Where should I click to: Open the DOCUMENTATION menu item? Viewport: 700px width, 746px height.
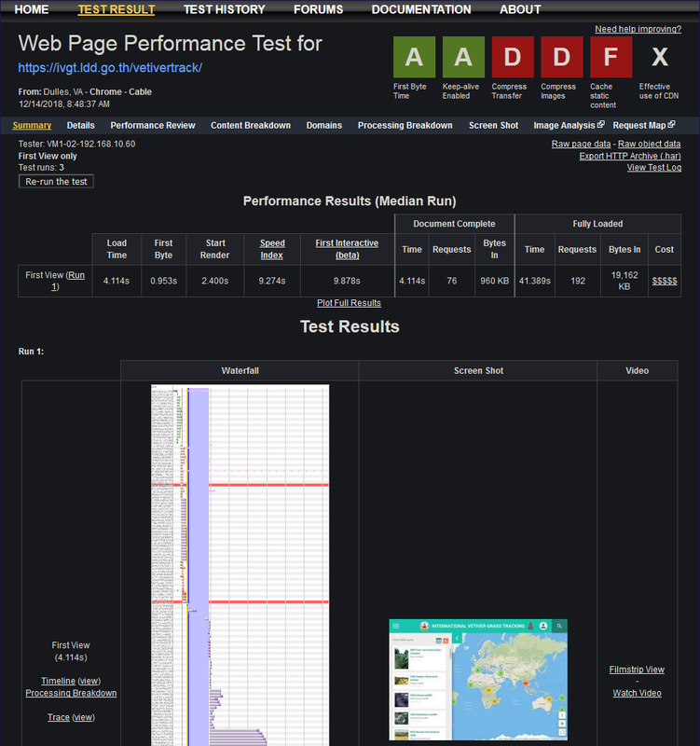tap(421, 9)
